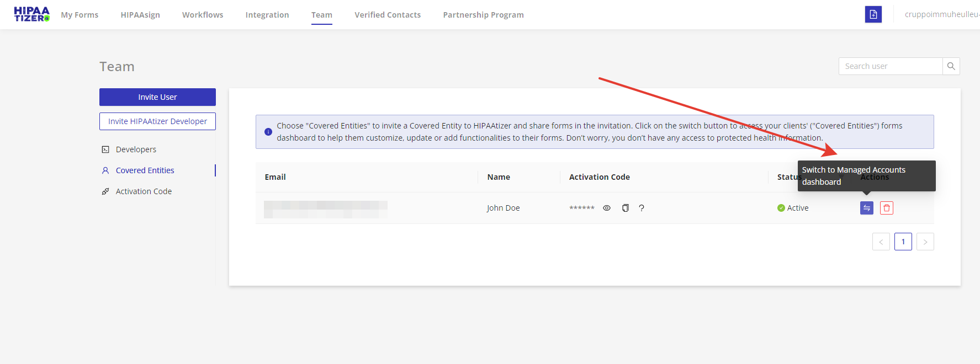Click the Invite User button
This screenshot has height=364, width=980.
point(157,97)
